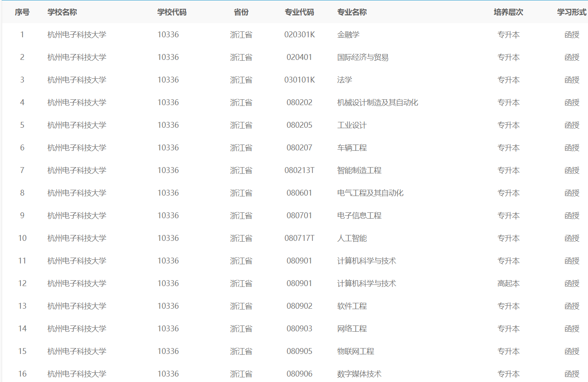Click major code 080906
The width and height of the screenshot is (588, 382).
pos(299,374)
